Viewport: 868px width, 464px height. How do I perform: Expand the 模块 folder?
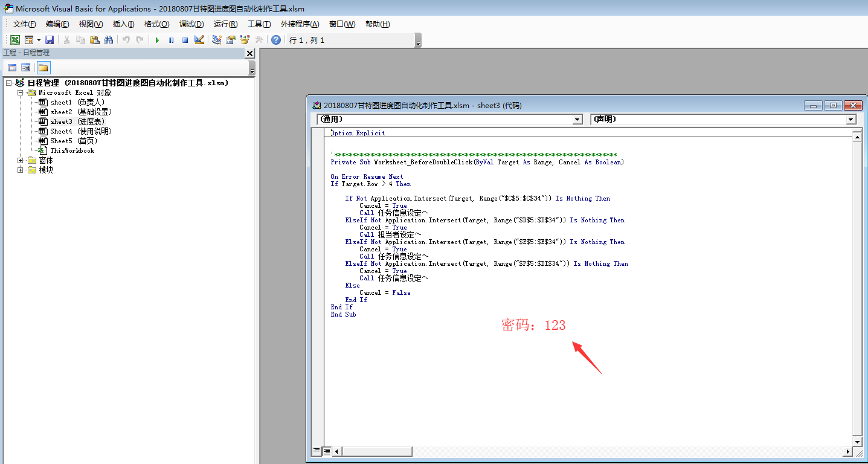(x=21, y=170)
